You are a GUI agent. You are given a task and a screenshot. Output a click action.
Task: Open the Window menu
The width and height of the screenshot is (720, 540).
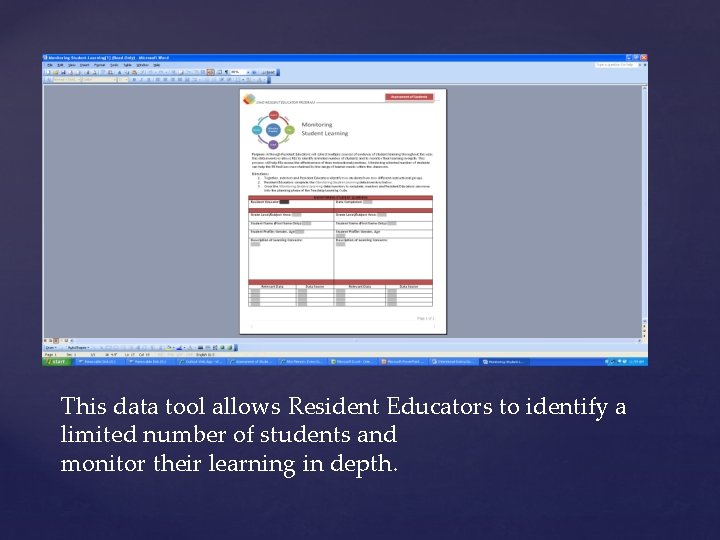pyautogui.click(x=142, y=65)
